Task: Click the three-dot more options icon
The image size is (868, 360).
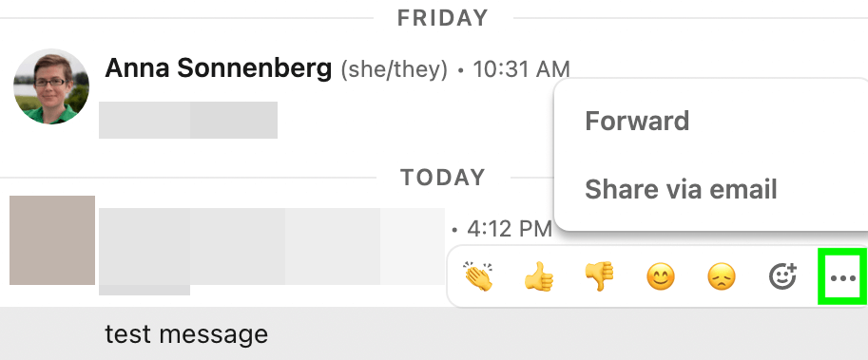Action: coord(843,277)
